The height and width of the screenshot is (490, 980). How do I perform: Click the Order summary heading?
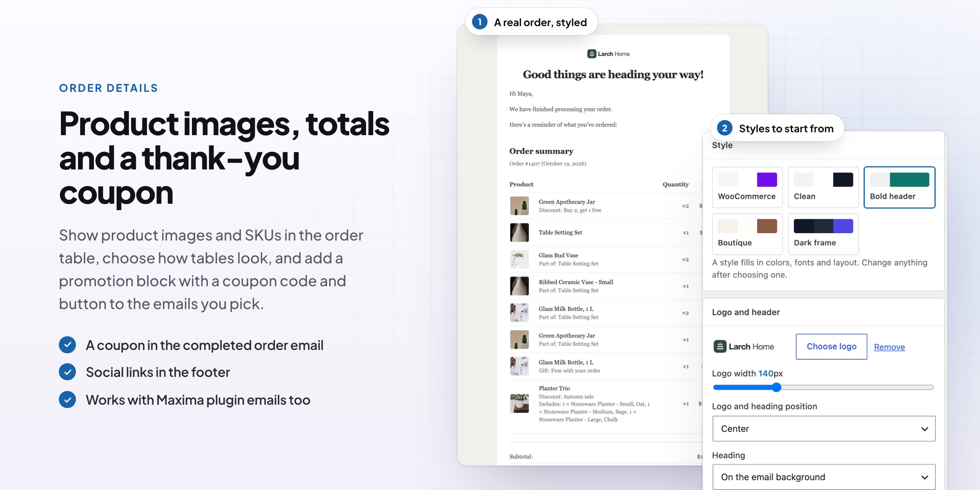[x=541, y=151]
